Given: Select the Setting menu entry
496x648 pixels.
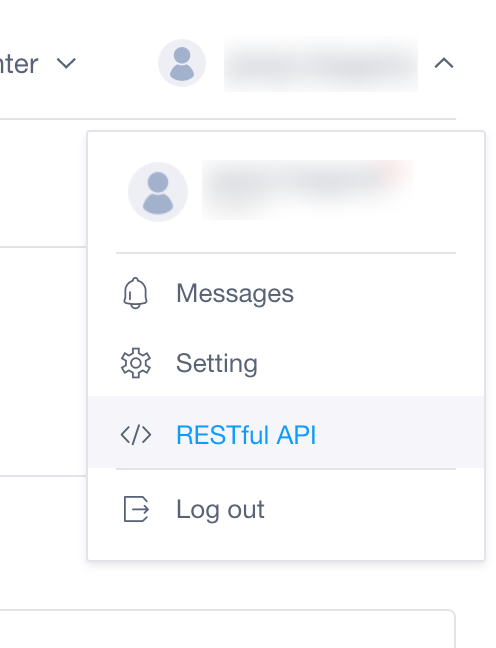Looking at the screenshot, I should pos(217,363).
